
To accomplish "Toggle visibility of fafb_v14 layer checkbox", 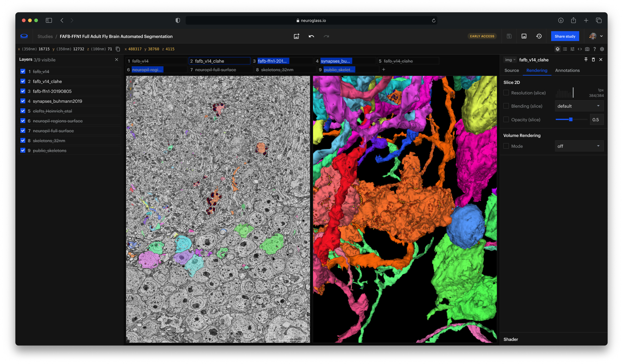I will pos(23,71).
